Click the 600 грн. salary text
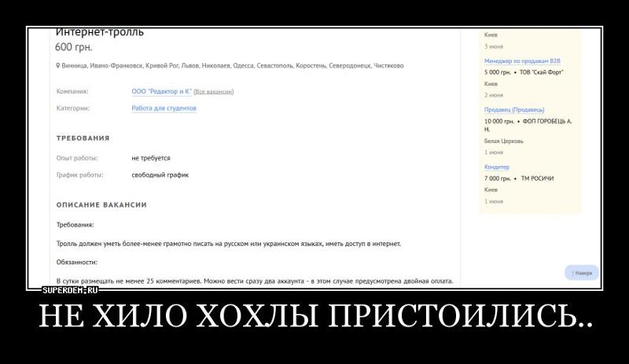This screenshot has width=629, height=364. point(74,48)
